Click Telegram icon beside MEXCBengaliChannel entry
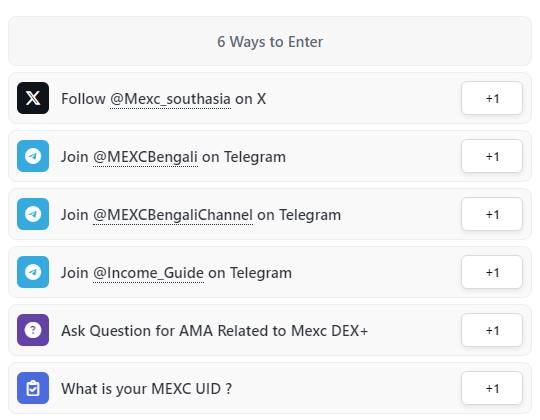Screen dimensions: 540x420 pyautogui.click(x=33, y=214)
